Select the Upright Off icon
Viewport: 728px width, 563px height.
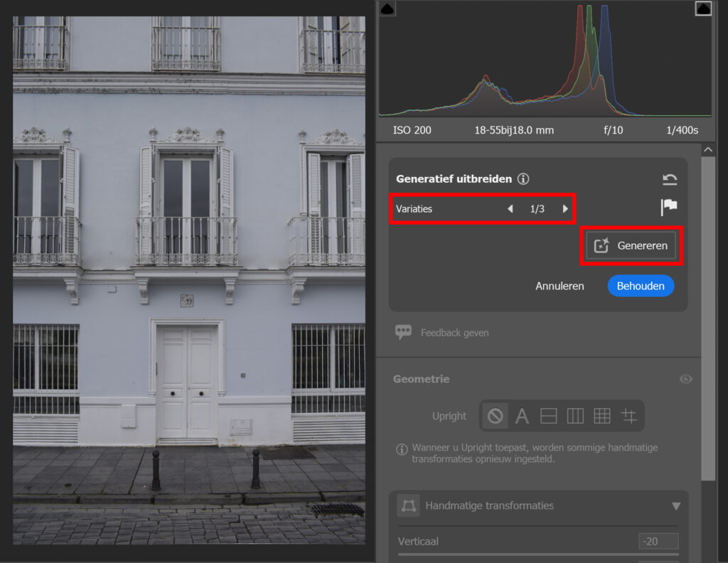tap(495, 416)
